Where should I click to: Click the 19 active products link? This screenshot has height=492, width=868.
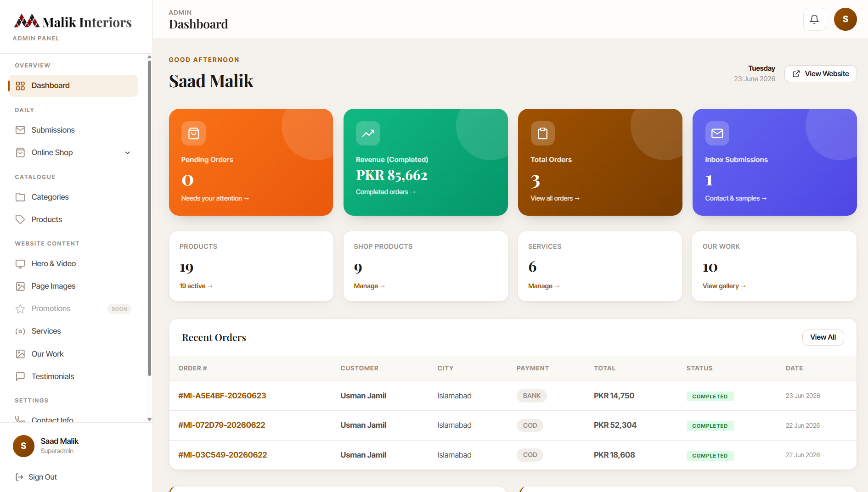196,286
